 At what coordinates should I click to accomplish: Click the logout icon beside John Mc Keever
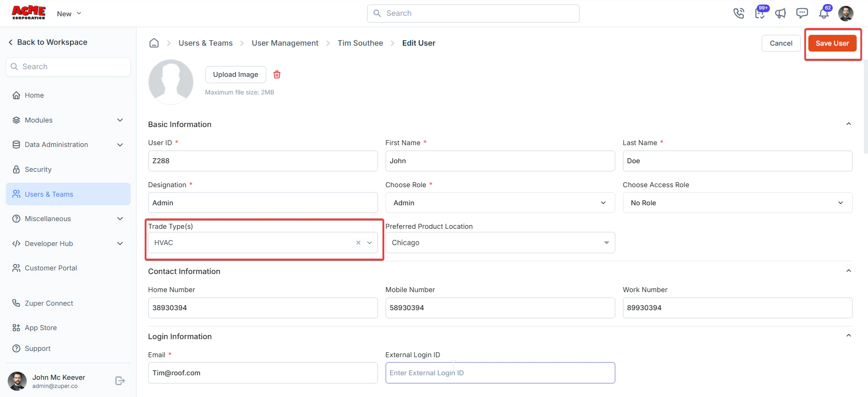point(120,381)
